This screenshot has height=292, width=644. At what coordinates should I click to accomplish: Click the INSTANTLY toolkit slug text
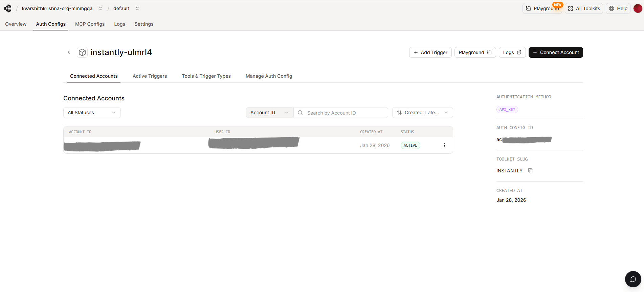click(509, 171)
